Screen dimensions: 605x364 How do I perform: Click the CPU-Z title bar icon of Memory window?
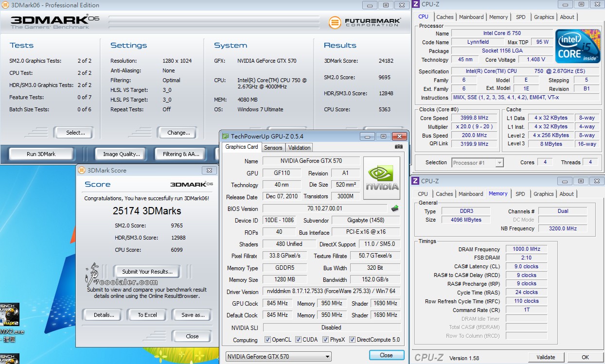[x=416, y=181]
